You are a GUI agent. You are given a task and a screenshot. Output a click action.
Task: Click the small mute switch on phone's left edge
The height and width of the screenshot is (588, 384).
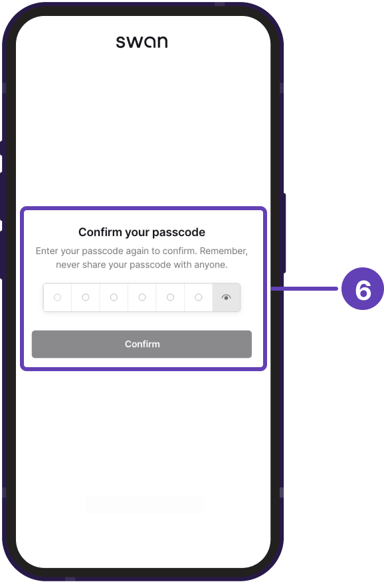coord(1,148)
